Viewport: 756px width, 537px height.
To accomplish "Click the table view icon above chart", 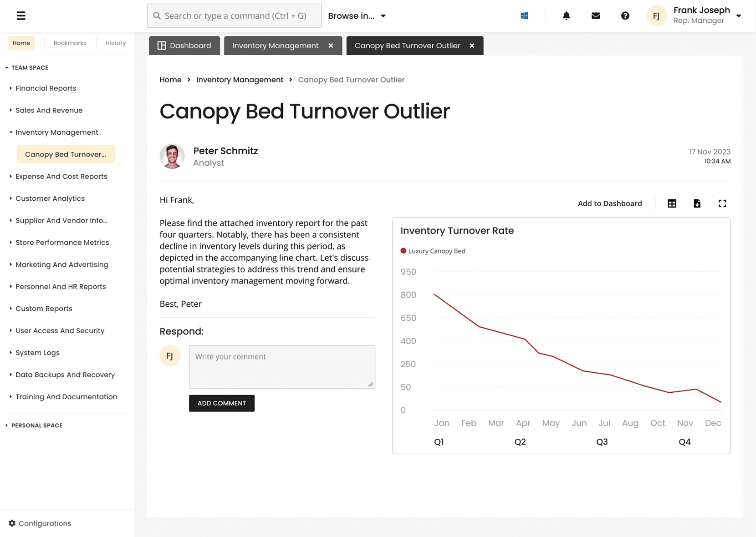I will click(672, 203).
